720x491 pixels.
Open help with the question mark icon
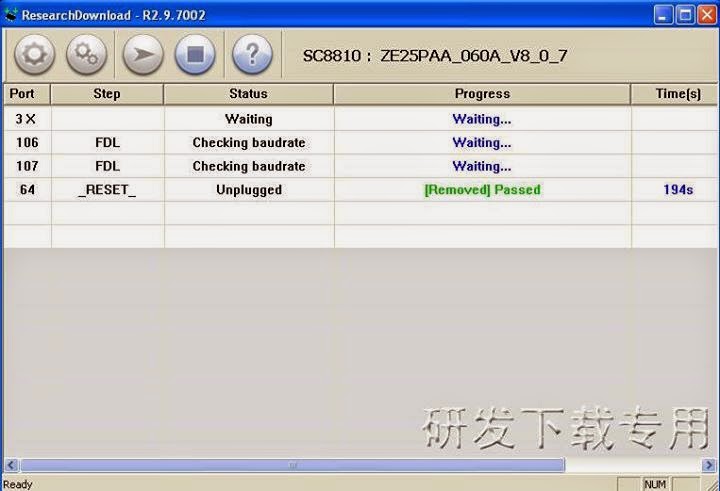coord(252,55)
